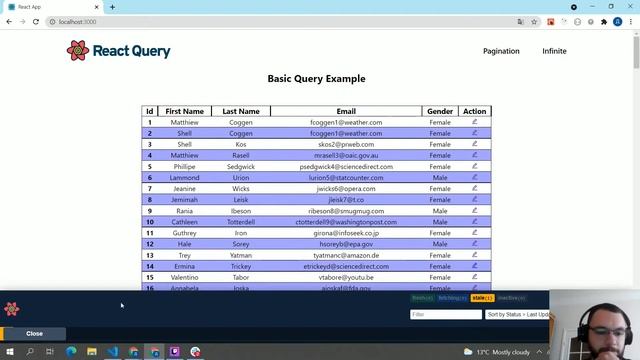
Task: Click the last name Sedgwick cell
Action: click(241, 167)
